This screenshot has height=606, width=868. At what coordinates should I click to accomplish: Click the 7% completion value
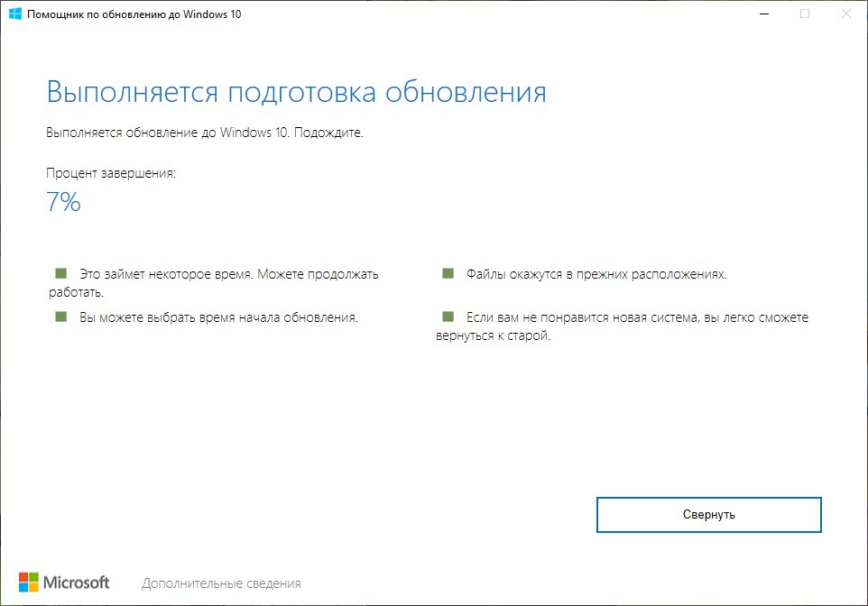pos(64,202)
